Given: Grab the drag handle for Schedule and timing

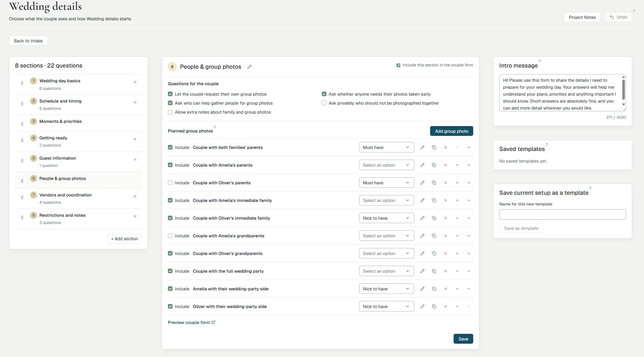Looking at the screenshot, I should point(22,103).
